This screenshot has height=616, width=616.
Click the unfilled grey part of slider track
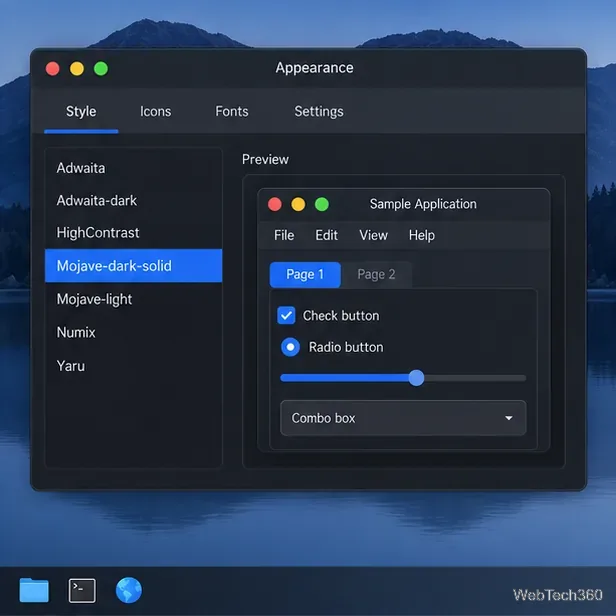pos(475,378)
